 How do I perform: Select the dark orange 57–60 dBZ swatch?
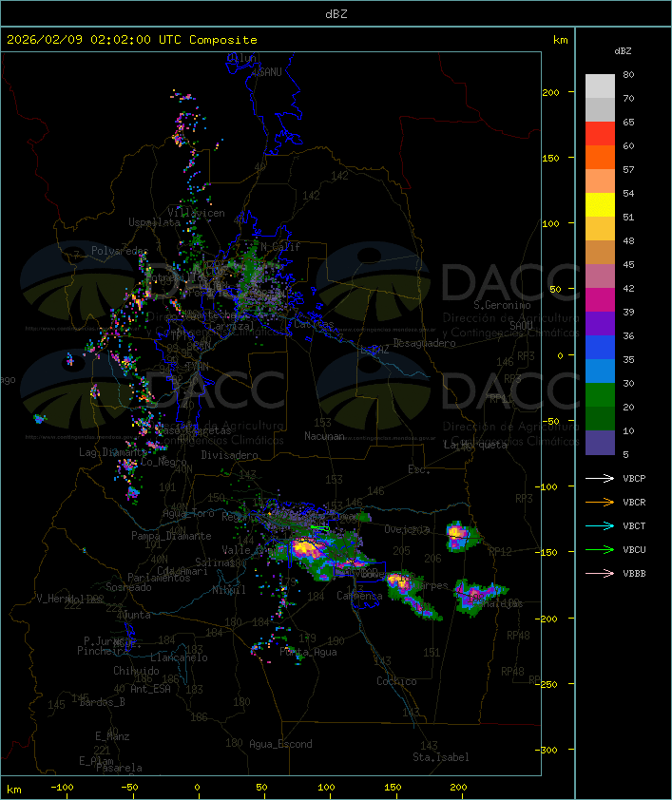click(600, 158)
